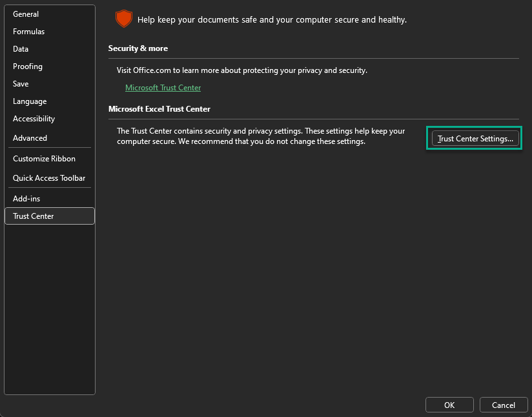This screenshot has width=532, height=417.
Task: Click the 'Microsoft Excel Trust Center' heading
Action: (x=159, y=109)
